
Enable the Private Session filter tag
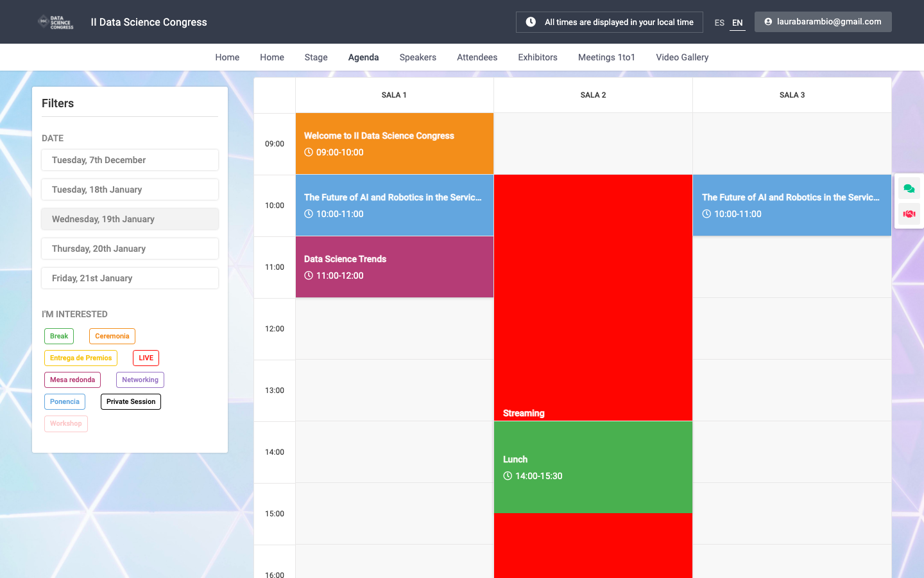coord(131,401)
